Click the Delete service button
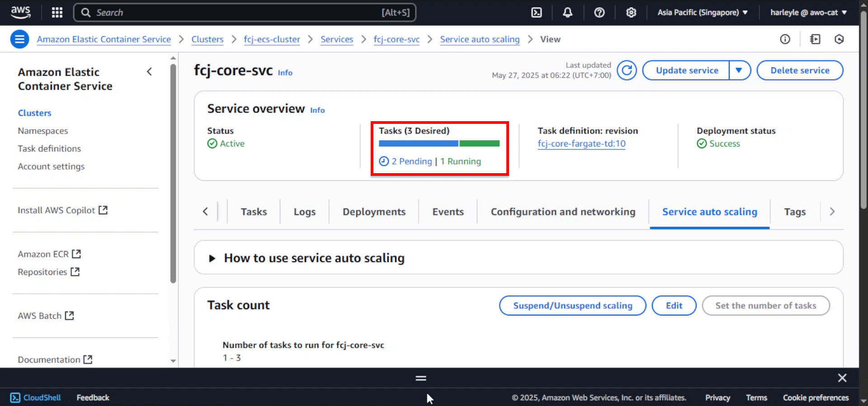The image size is (868, 406). (x=800, y=70)
